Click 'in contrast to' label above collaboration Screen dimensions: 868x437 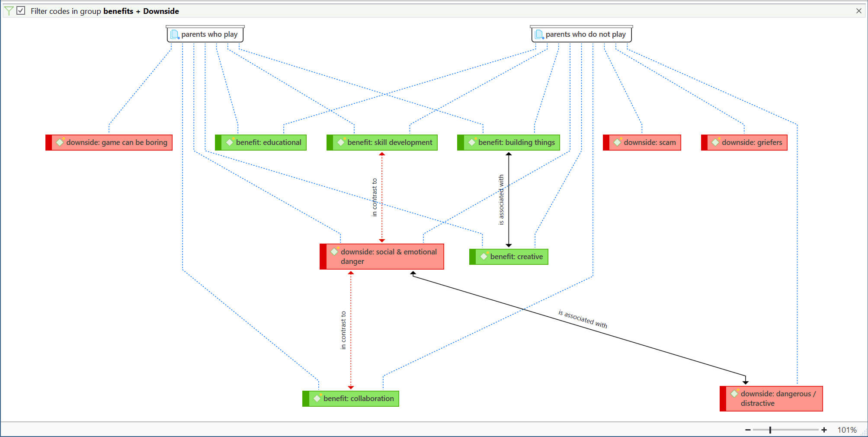pos(343,330)
